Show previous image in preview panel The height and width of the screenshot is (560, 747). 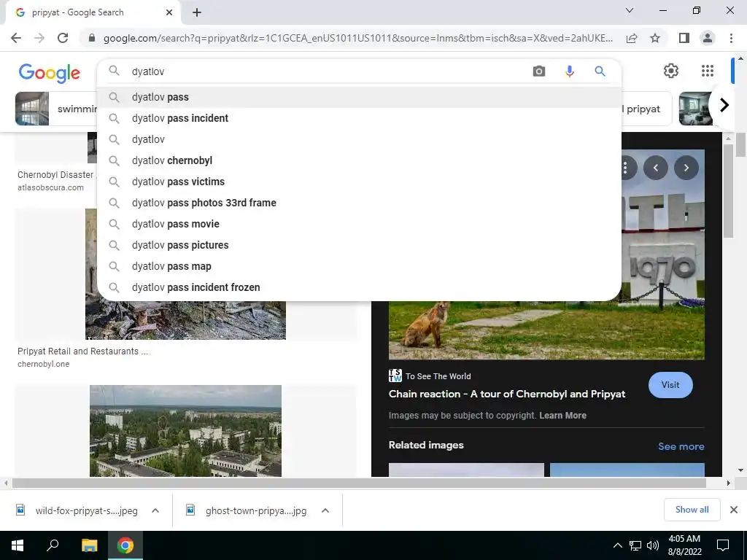656,168
